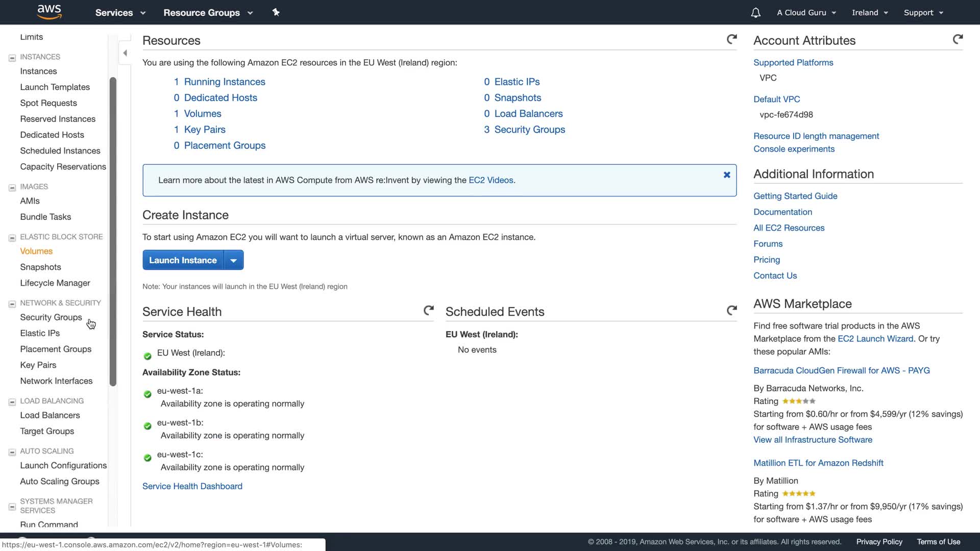The width and height of the screenshot is (980, 551).
Task: Open the notifications bell
Action: click(x=755, y=13)
